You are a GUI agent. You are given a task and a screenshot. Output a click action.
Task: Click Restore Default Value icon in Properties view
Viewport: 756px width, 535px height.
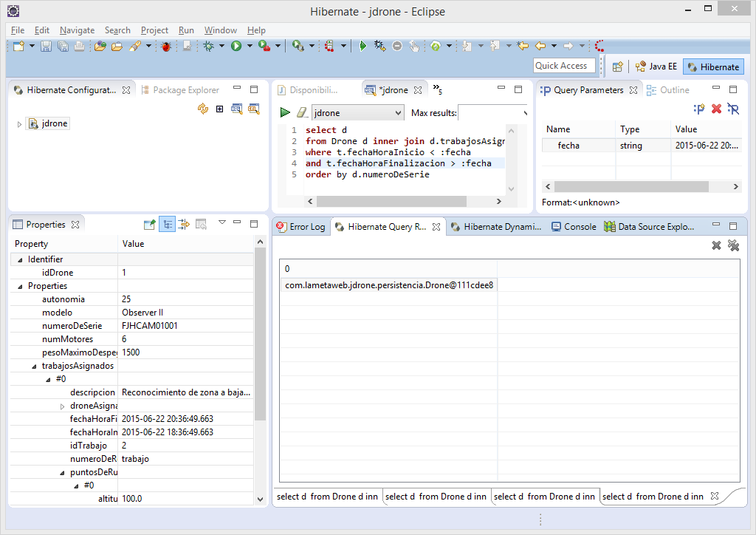tap(201, 225)
